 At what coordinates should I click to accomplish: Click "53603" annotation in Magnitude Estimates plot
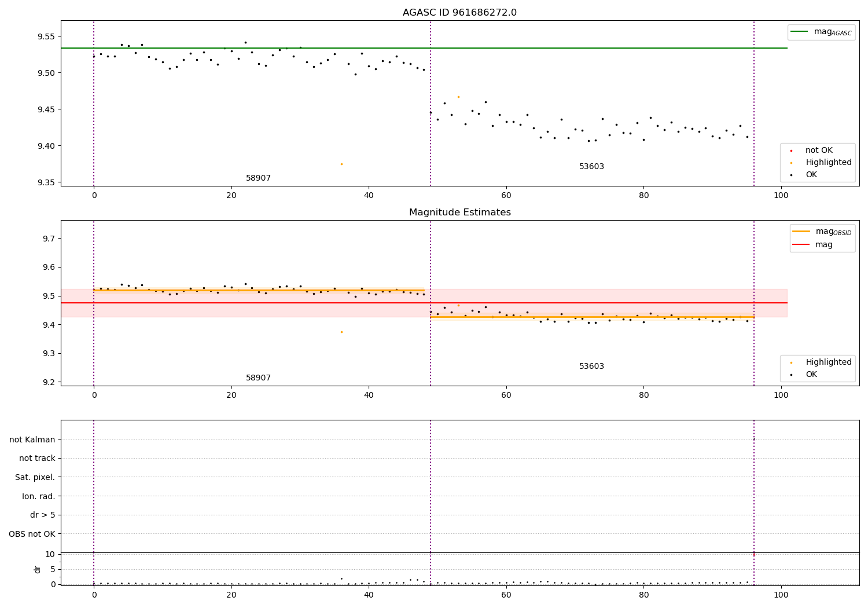pyautogui.click(x=591, y=367)
